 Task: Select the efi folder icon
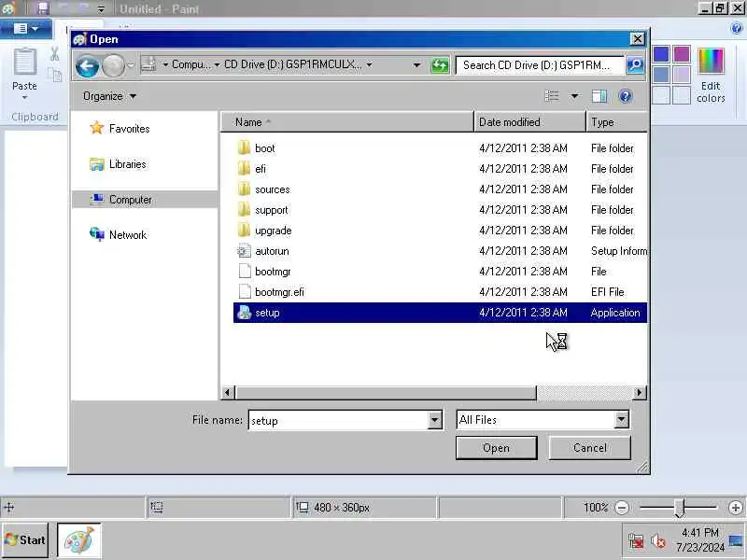pyautogui.click(x=244, y=168)
